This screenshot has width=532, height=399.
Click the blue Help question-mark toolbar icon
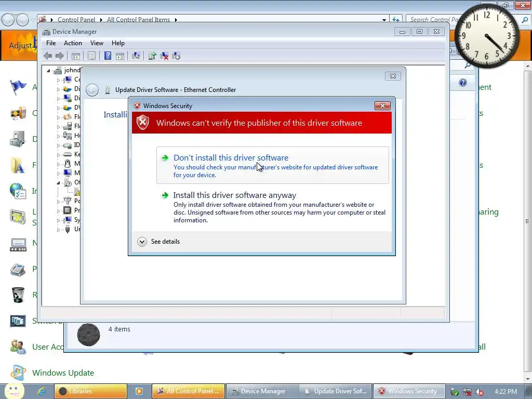pyautogui.click(x=108, y=56)
